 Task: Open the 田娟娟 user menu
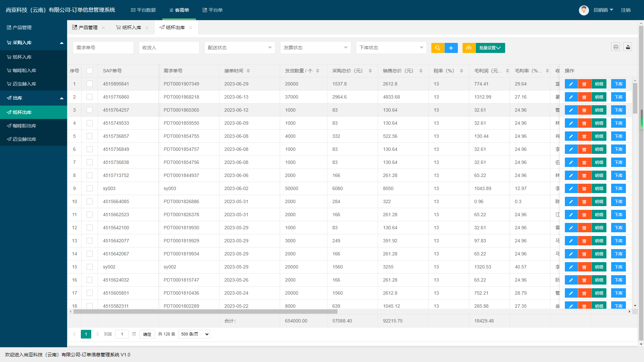(603, 10)
